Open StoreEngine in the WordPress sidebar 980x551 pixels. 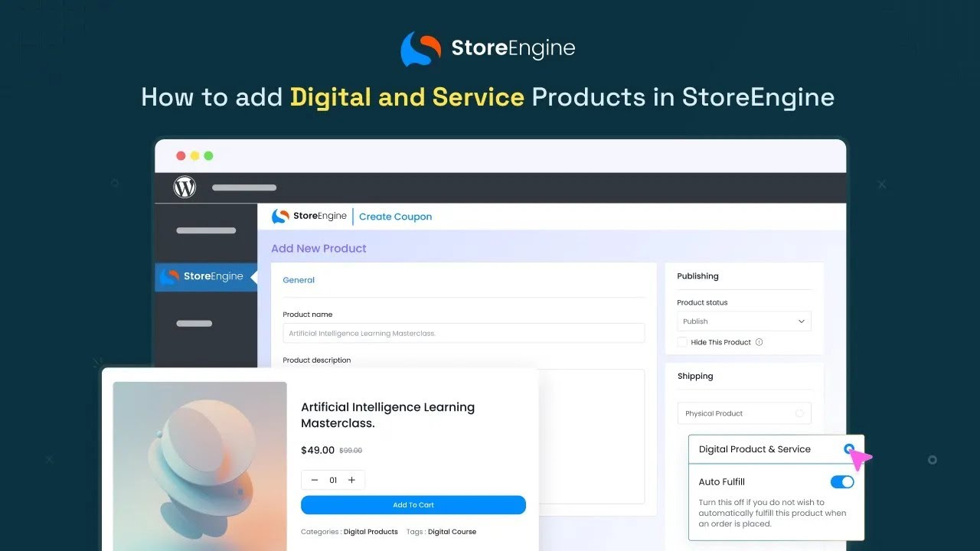click(205, 276)
